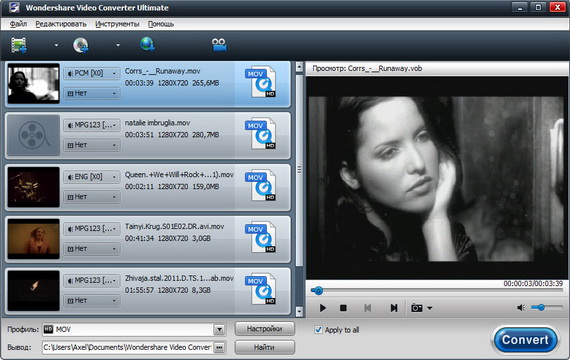Image resolution: width=570 pixels, height=360 pixels.
Task: Open the snapshot options dropdown arrow
Action: pyautogui.click(x=430, y=308)
